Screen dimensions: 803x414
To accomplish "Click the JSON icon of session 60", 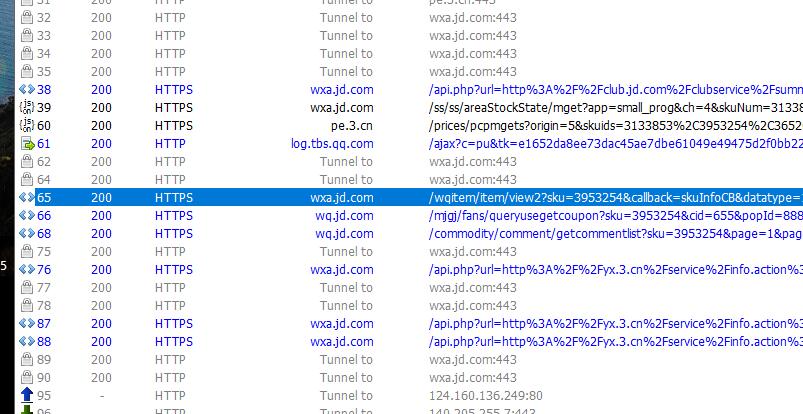I will (x=27, y=126).
